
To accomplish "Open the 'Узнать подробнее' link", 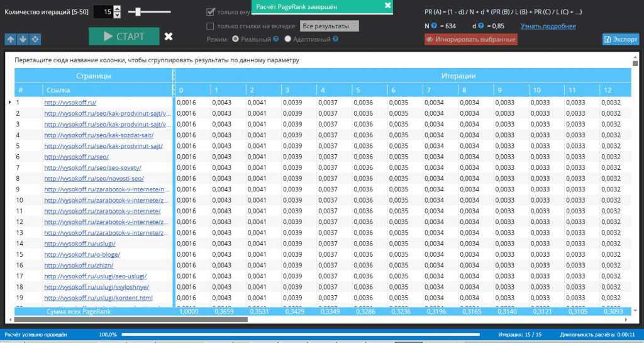I will (548, 26).
